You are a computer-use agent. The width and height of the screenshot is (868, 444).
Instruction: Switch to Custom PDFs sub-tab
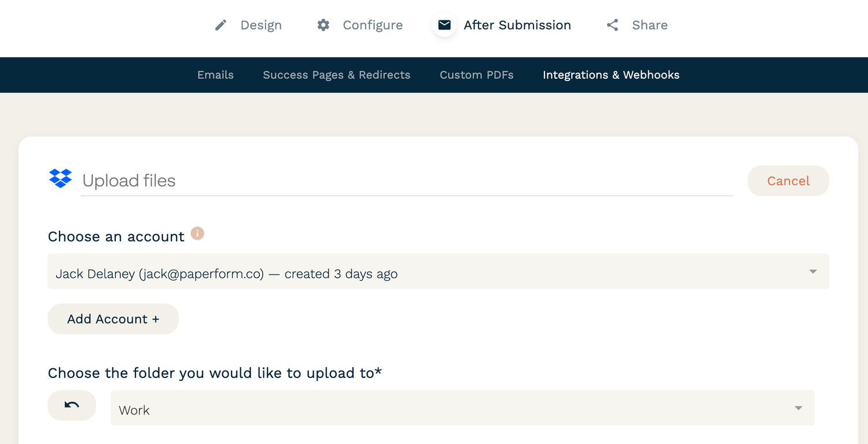476,75
